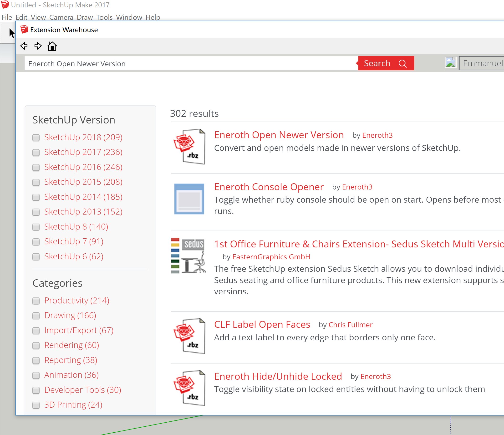Image resolution: width=504 pixels, height=435 pixels.
Task: Select the SketchUp 2013 checkbox
Action: click(x=36, y=212)
